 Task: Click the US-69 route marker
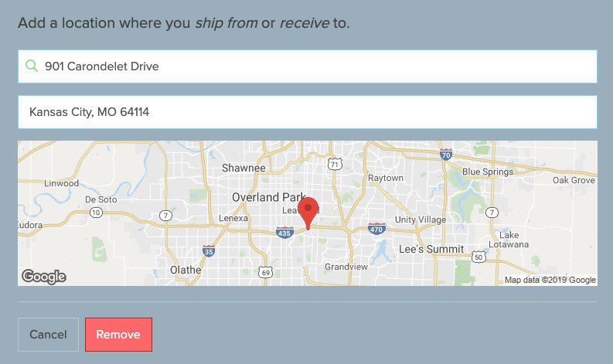point(265,272)
